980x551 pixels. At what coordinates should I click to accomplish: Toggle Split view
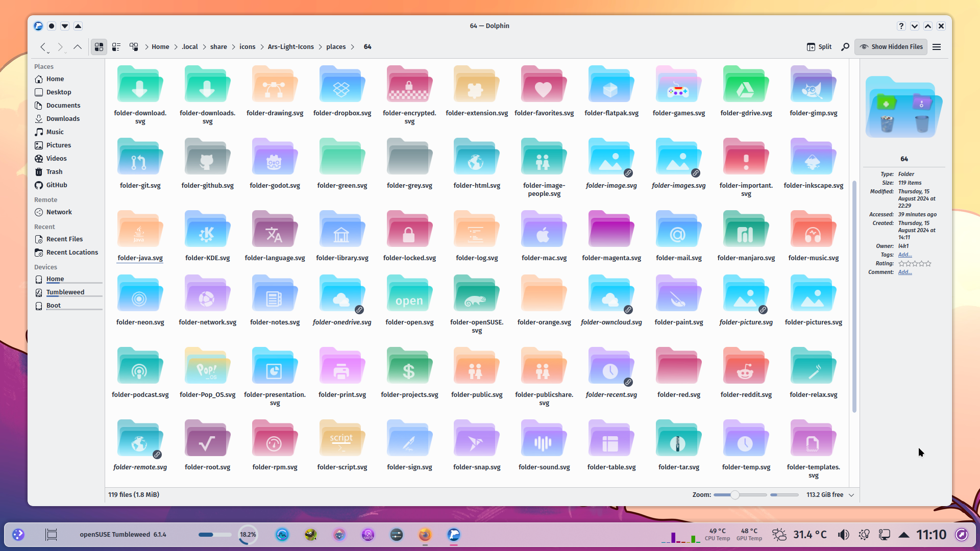819,47
